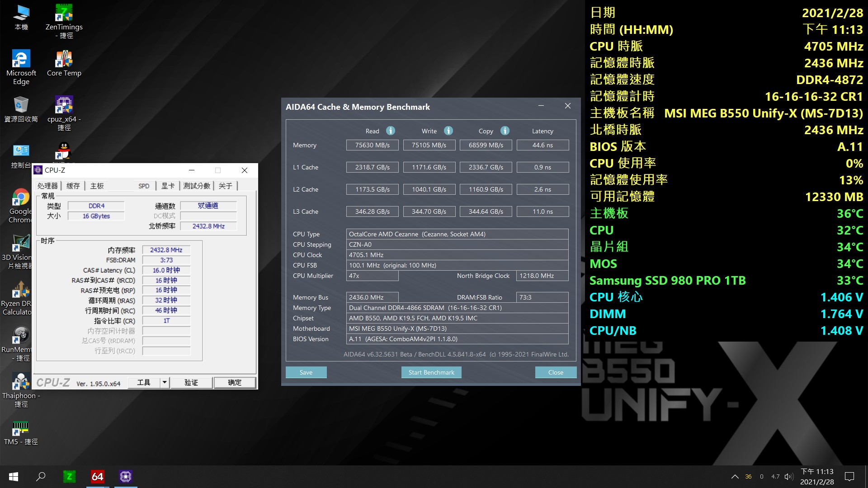Click the BIOS Version value in AIDA64
The width and height of the screenshot is (868, 488).
[x=457, y=339]
